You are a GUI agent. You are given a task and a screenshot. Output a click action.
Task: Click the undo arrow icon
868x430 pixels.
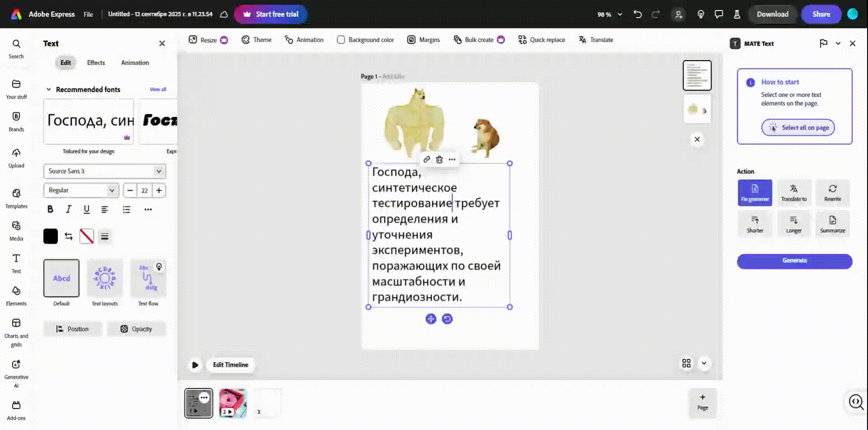coord(637,14)
